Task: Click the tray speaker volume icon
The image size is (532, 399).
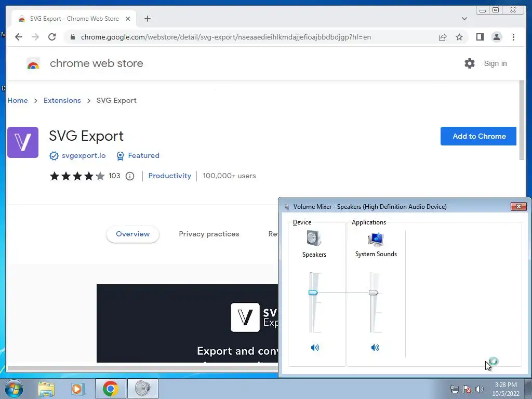Action: pos(480,389)
